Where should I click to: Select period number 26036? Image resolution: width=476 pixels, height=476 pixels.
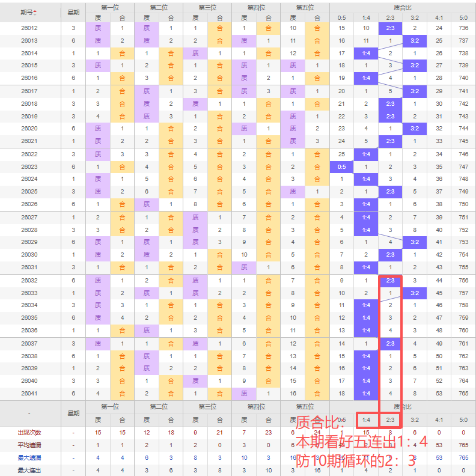click(x=29, y=331)
